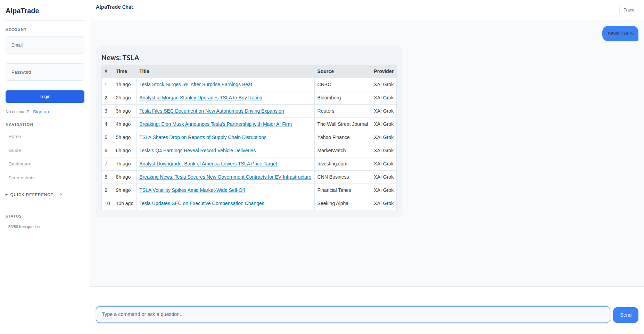Click the Bloomberg source cell

click(342, 98)
